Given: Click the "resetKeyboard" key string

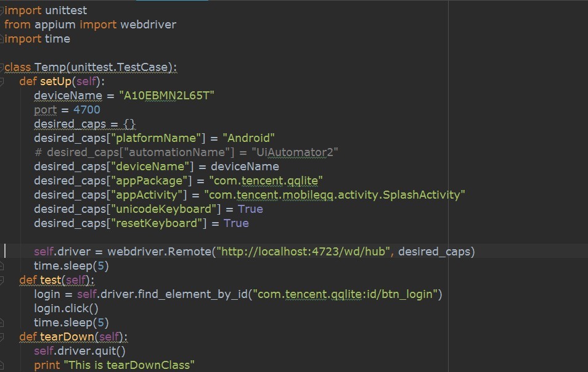Looking at the screenshot, I should click(x=157, y=223).
